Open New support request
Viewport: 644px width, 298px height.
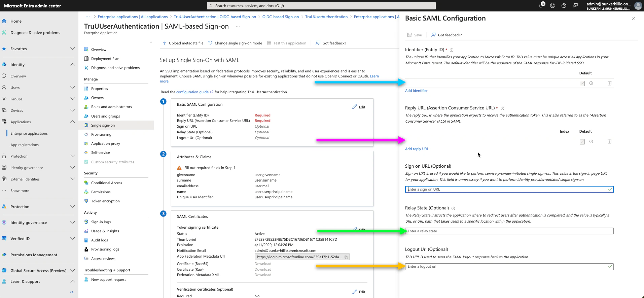tap(108, 279)
